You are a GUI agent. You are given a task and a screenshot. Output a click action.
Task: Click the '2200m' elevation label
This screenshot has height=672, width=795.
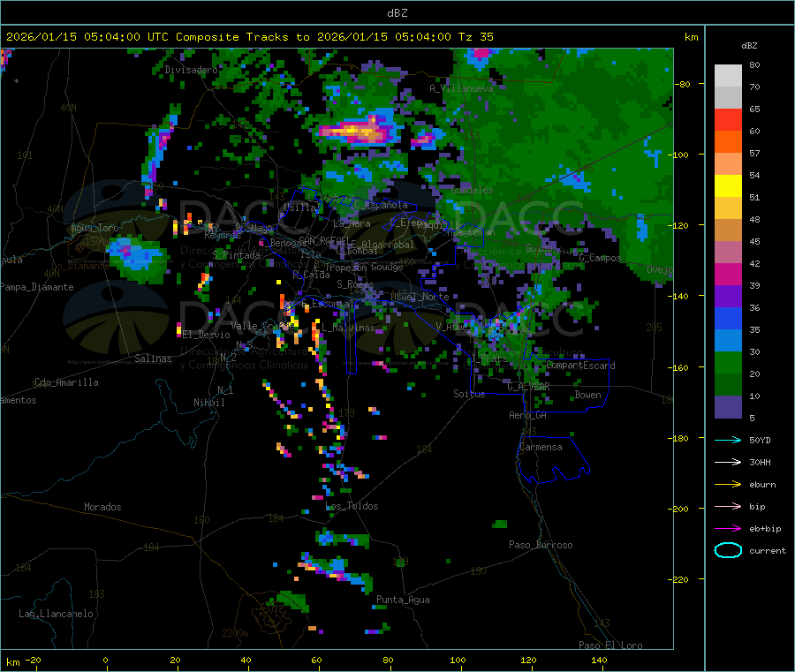(x=235, y=633)
